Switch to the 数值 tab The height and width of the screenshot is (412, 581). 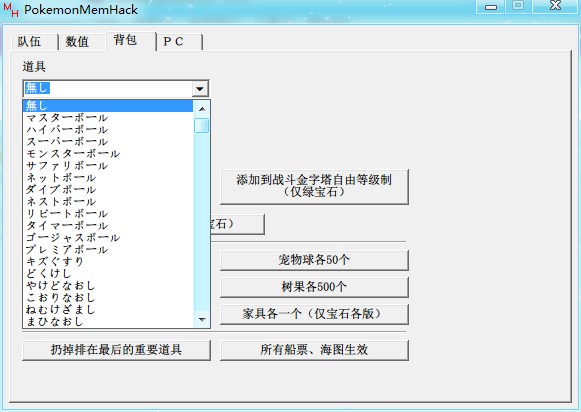82,41
